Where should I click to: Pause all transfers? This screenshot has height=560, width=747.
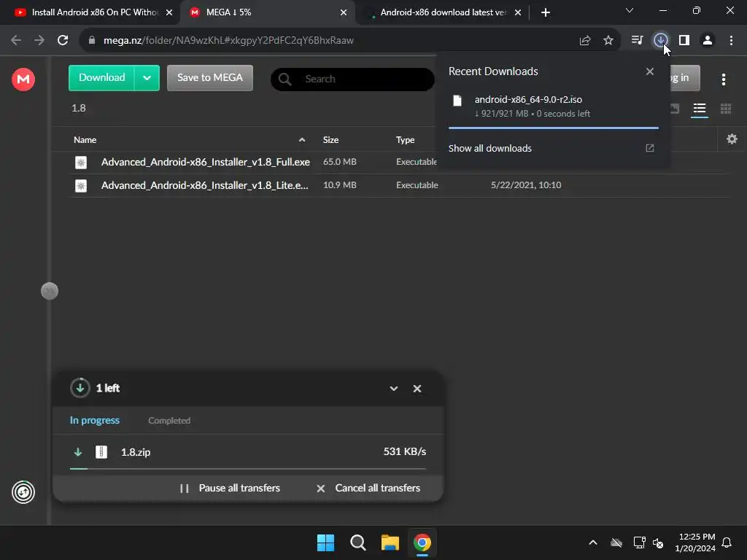click(x=230, y=488)
